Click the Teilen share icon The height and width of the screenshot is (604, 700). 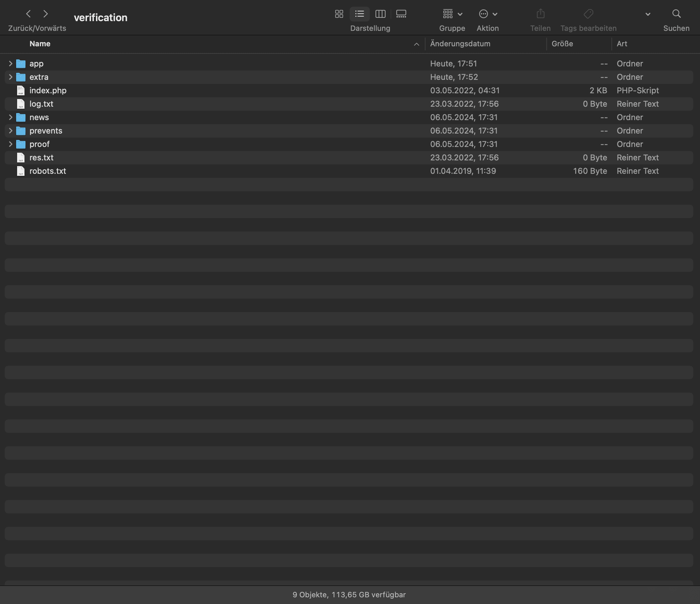click(541, 14)
